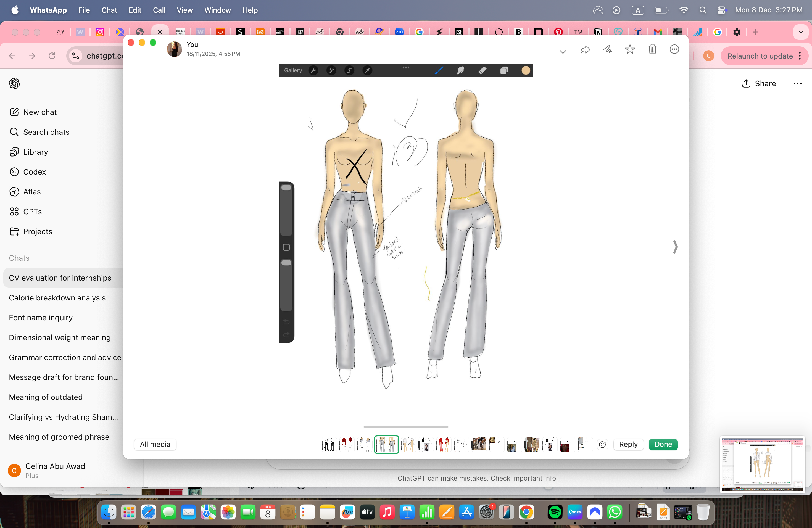This screenshot has width=812, height=528.
Task: Add an emoji reaction to the image
Action: [x=602, y=444]
